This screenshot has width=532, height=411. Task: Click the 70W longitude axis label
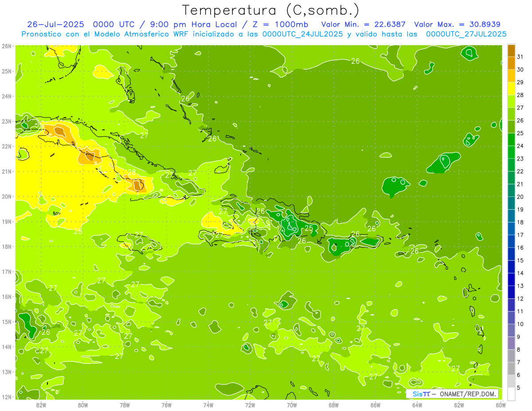[292, 405]
